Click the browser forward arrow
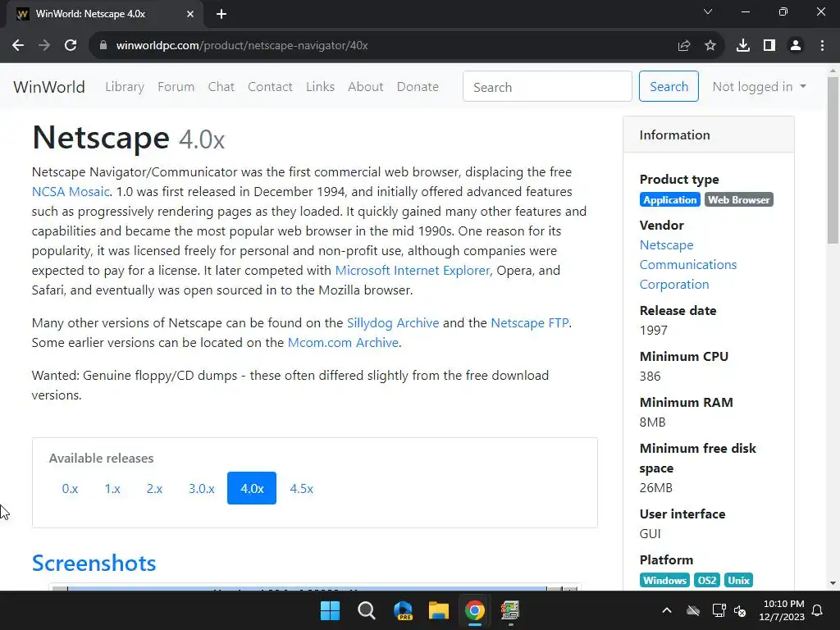Viewport: 840px width, 630px height. coord(44,46)
